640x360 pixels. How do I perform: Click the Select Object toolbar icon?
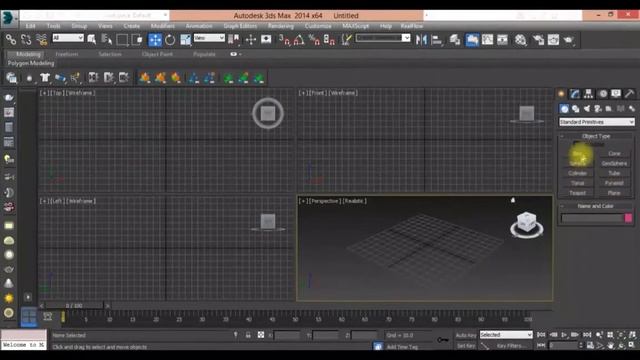click(x=91, y=40)
